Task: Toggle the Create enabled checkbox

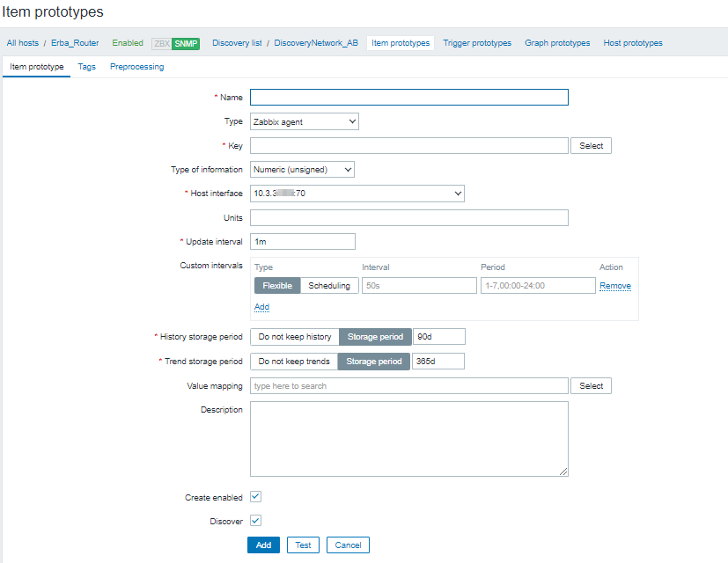Action: (255, 497)
